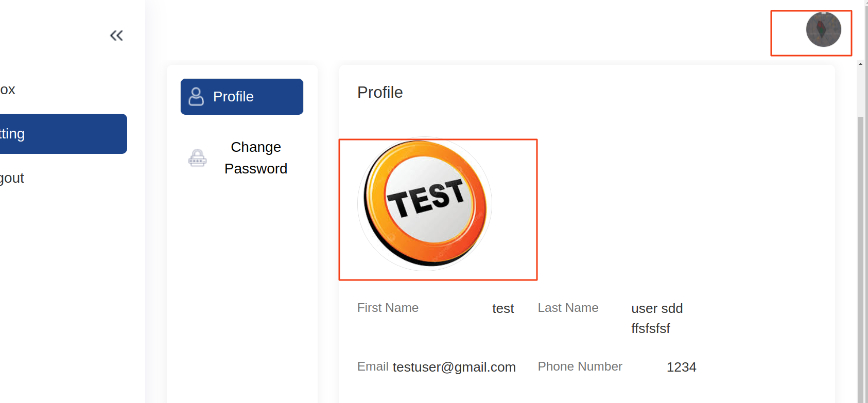Click the Logout sidebar entry
The width and height of the screenshot is (868, 403).
12,178
